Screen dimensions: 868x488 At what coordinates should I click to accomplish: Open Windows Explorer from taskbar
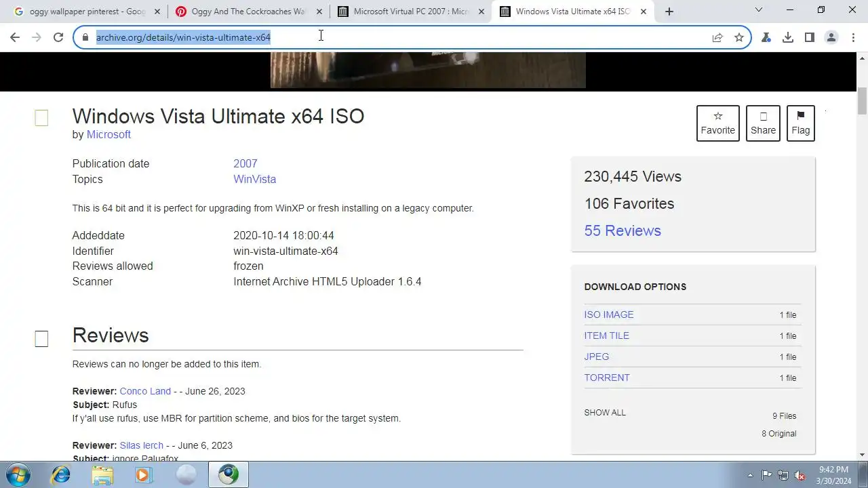tap(102, 474)
